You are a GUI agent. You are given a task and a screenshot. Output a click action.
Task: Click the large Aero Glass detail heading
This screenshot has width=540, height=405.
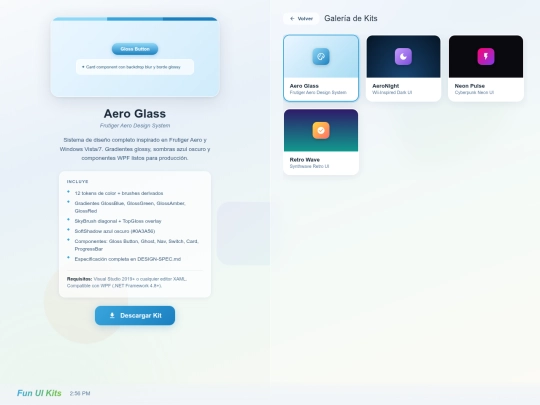(x=135, y=114)
